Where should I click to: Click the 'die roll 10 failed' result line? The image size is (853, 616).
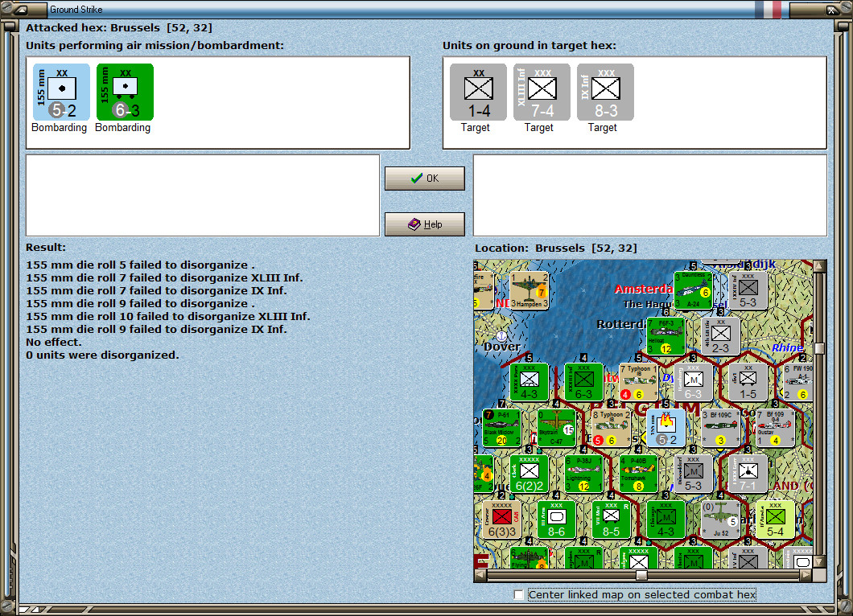[x=168, y=316]
